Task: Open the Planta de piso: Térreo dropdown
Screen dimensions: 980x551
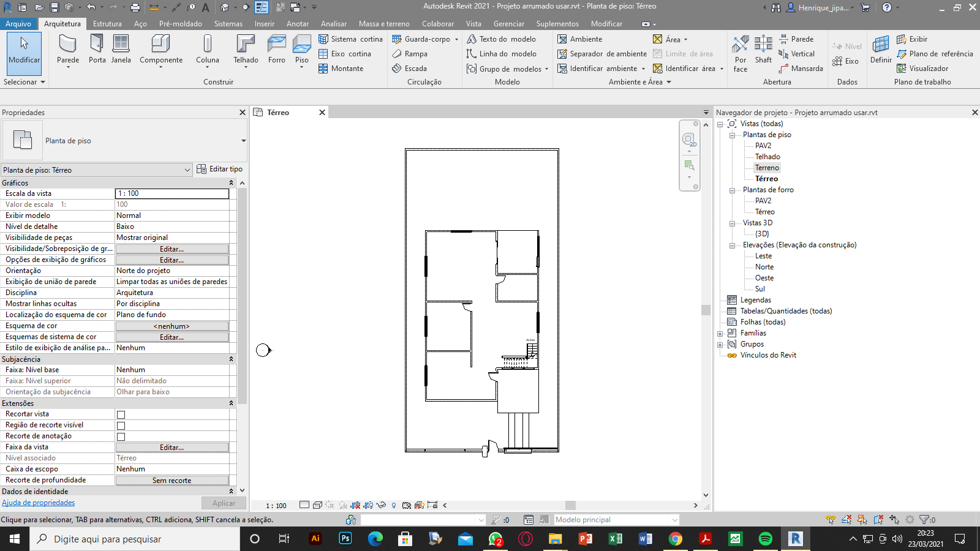Action: tap(187, 170)
